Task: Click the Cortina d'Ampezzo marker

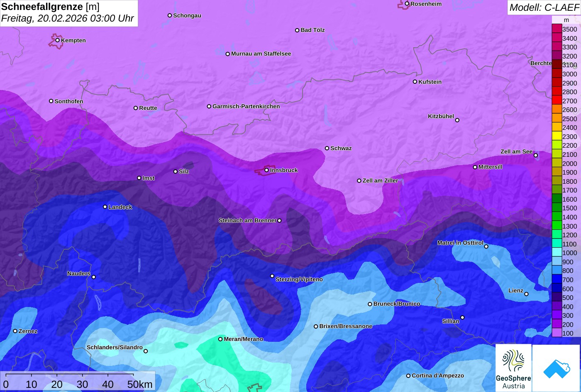Action: click(408, 376)
